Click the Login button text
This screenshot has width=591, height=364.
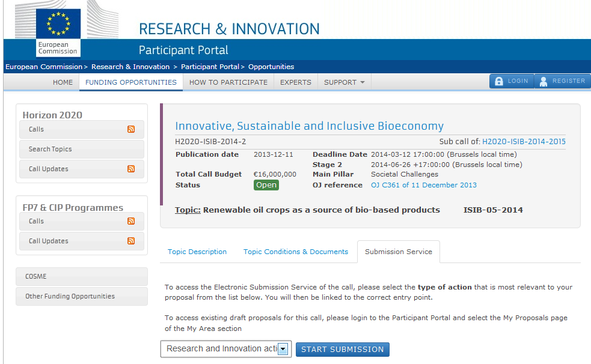pyautogui.click(x=518, y=81)
